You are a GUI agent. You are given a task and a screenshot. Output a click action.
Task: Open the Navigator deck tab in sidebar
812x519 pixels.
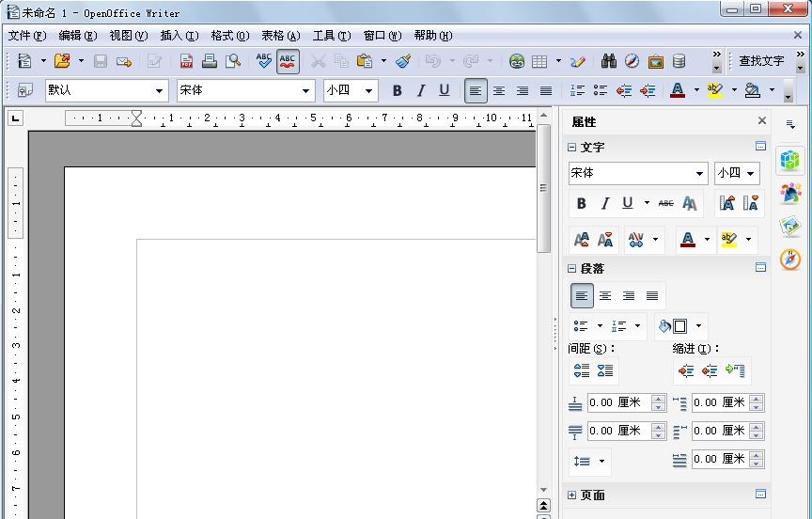790,259
